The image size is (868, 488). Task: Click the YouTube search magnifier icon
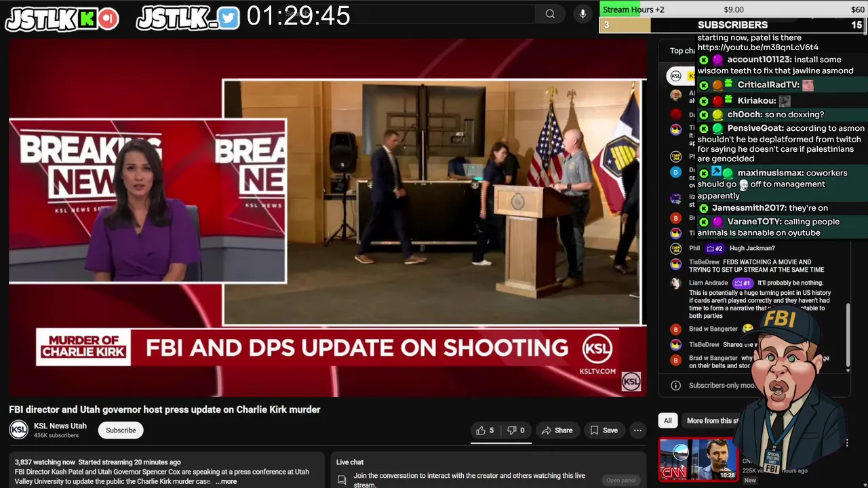coord(550,14)
